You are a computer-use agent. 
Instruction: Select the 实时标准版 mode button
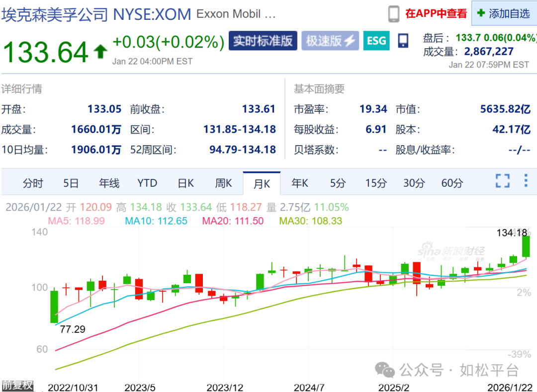point(263,41)
